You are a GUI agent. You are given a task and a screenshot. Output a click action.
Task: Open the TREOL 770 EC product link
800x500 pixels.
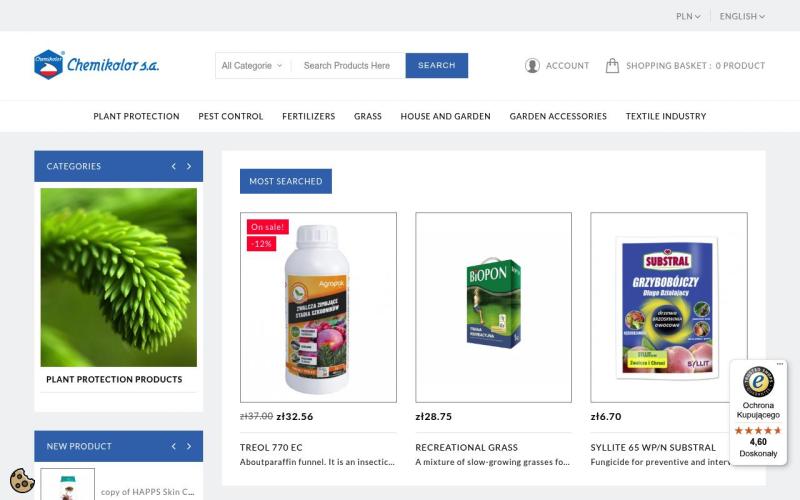click(271, 447)
